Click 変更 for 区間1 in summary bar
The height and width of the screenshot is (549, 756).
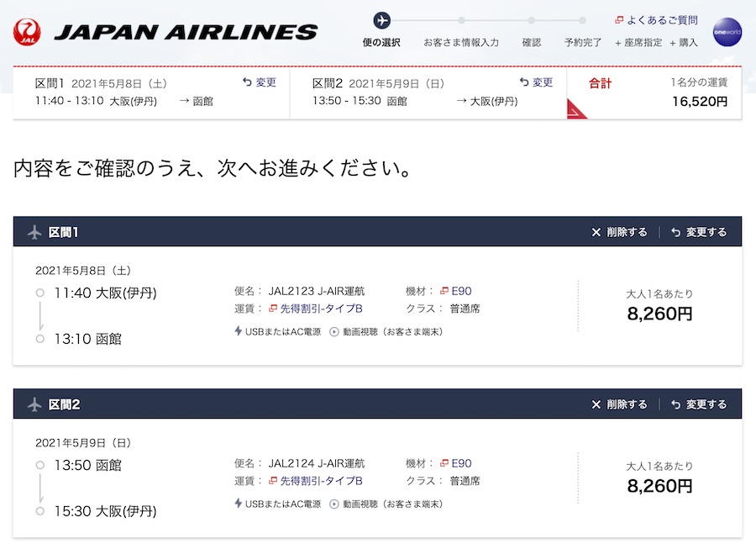(x=260, y=82)
